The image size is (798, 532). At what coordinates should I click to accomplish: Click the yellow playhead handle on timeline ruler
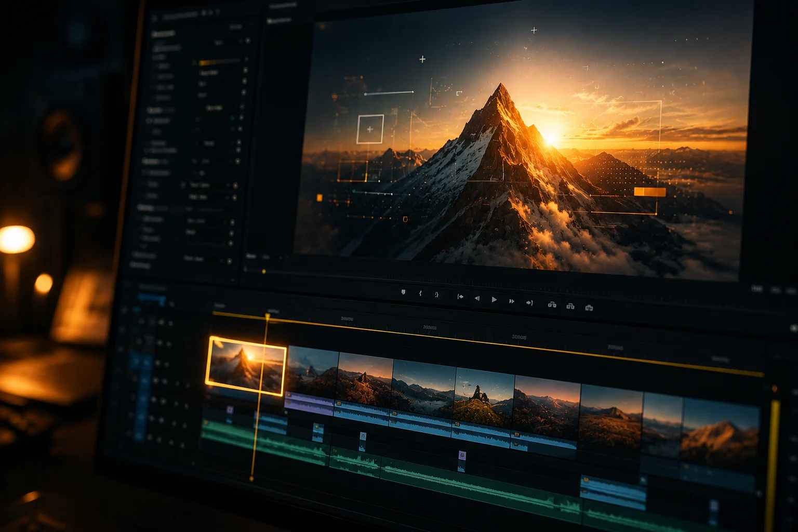(268, 315)
